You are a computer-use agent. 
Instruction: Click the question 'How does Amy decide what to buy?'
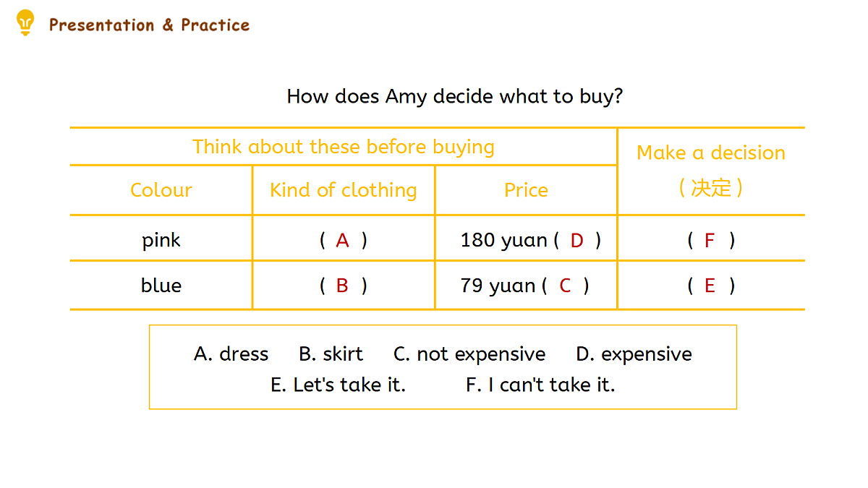[x=454, y=96]
